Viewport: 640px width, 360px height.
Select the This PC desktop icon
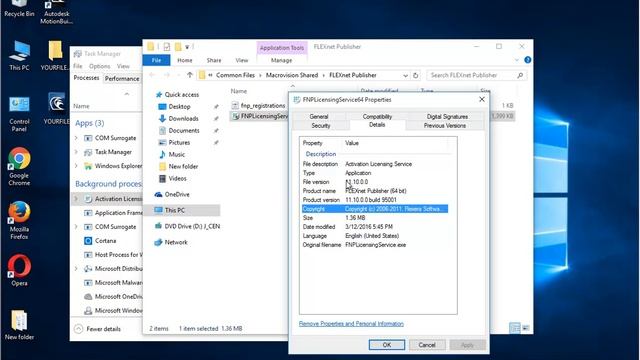tap(19, 56)
